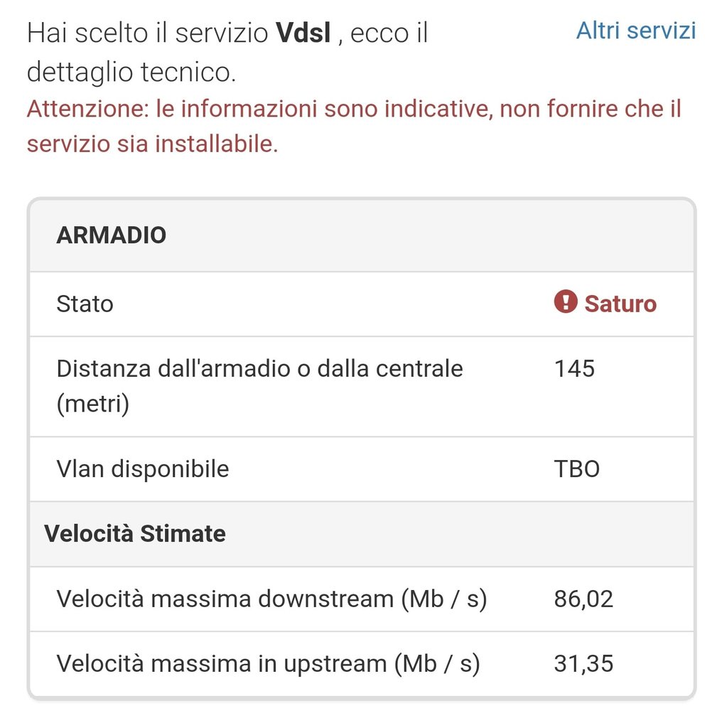Click the dettaglio tecnico text
722x728 pixels.
[131, 73]
